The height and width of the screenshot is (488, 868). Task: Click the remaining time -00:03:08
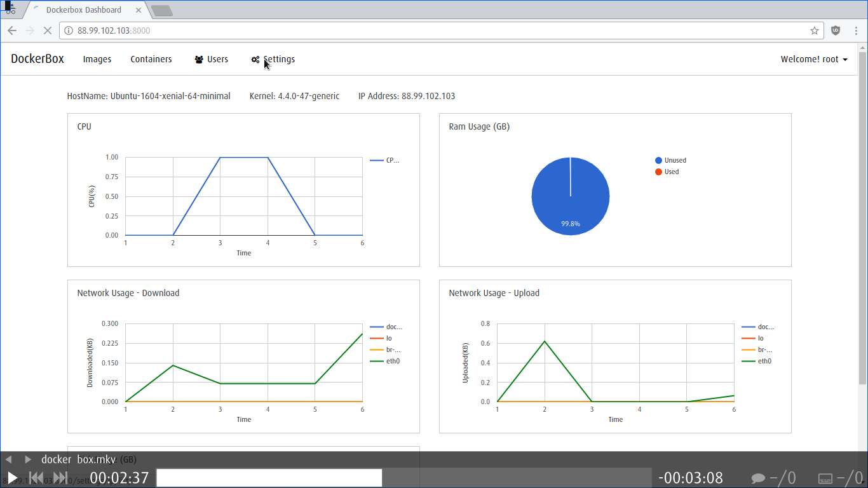pyautogui.click(x=691, y=478)
